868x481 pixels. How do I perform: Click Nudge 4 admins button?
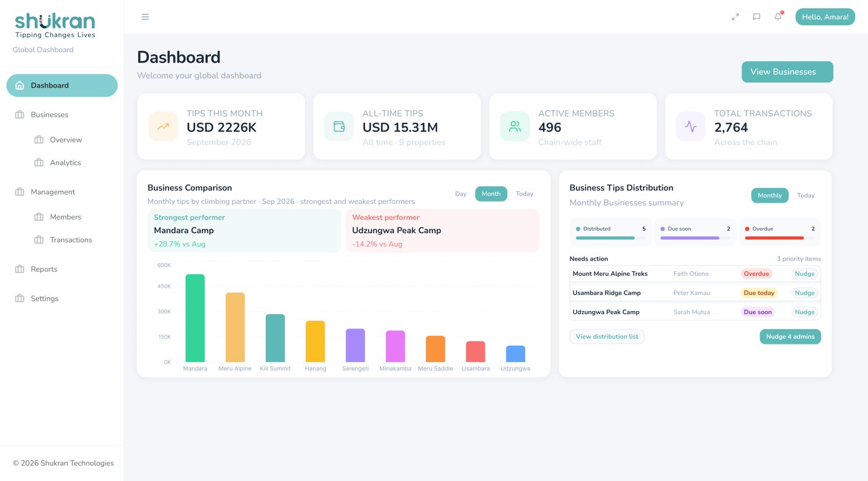[x=790, y=337]
